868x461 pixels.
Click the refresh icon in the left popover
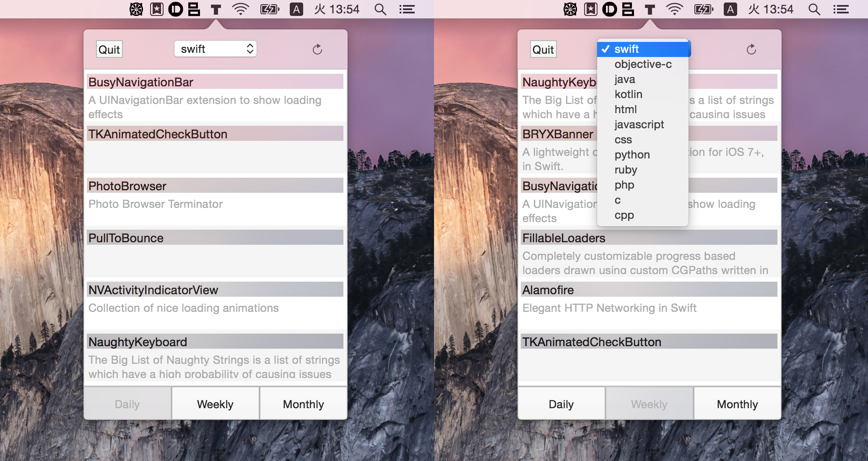tap(317, 49)
